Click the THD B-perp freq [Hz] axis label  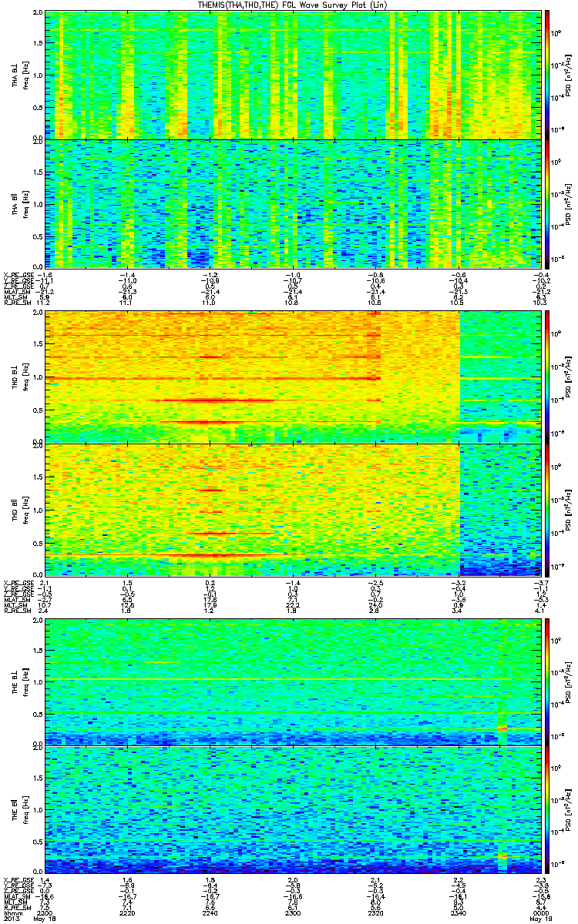(x=25, y=377)
